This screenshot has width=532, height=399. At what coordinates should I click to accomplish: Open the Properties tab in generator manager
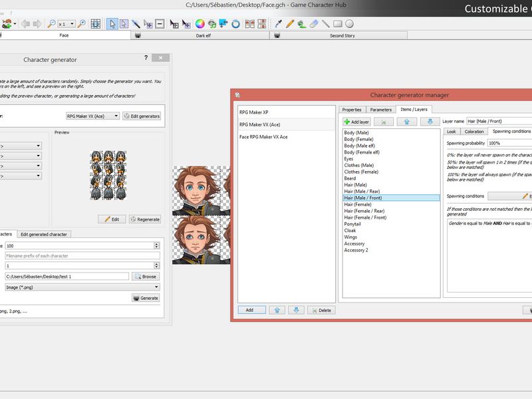352,110
